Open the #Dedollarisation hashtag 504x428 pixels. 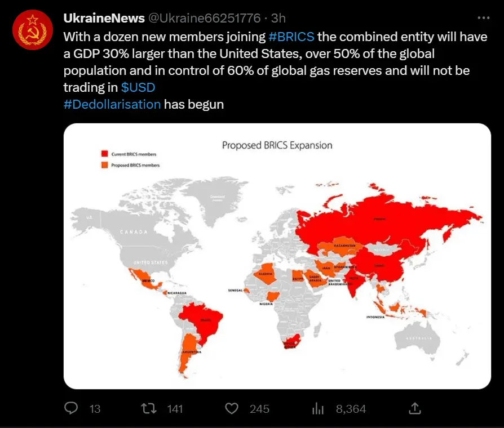[x=112, y=105]
